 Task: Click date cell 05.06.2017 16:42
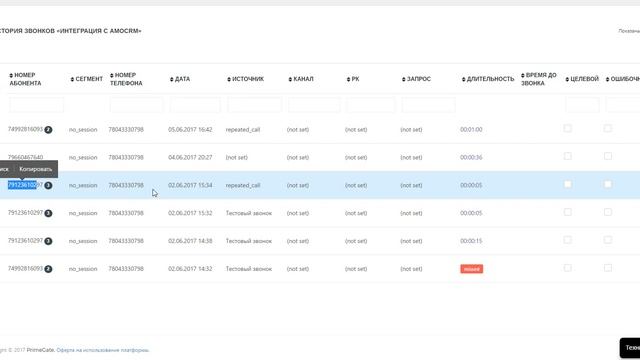(190, 130)
